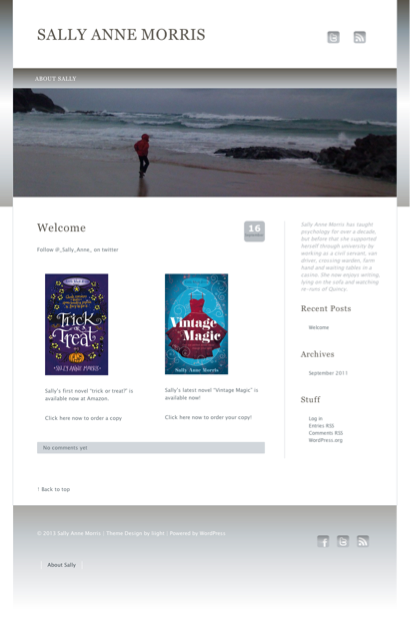The width and height of the screenshot is (410, 633).
Task: Open the ABOUT SALLY menu item
Action: [x=55, y=79]
